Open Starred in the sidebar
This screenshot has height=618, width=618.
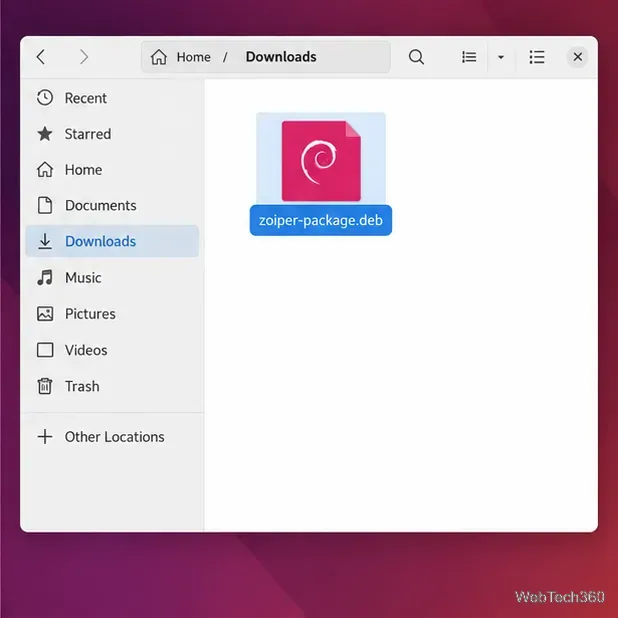point(112,134)
